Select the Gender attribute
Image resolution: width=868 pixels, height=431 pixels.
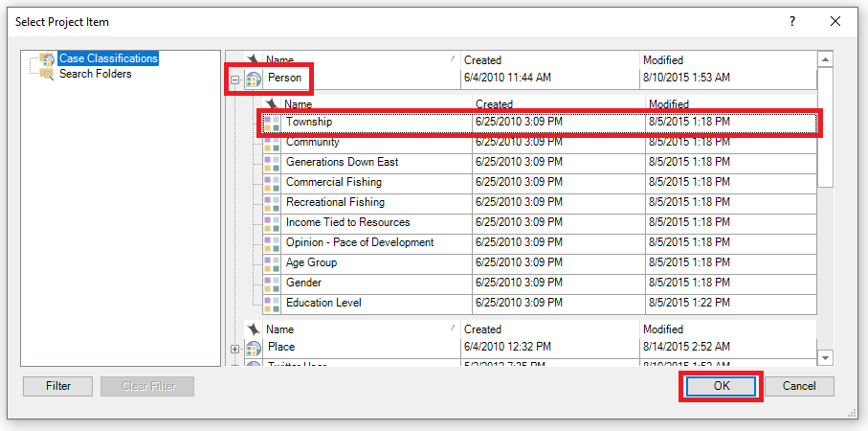click(x=303, y=283)
